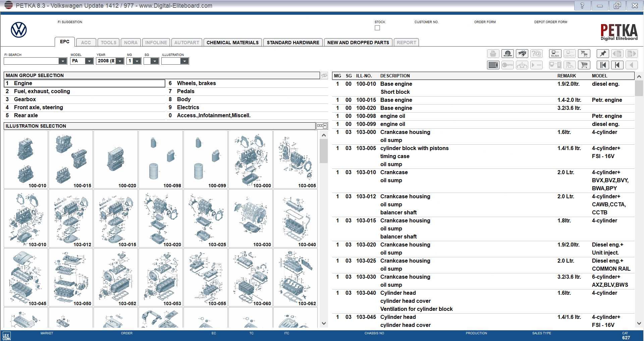Open the ELSA connection icon
This screenshot has width=644, height=341.
(x=555, y=54)
